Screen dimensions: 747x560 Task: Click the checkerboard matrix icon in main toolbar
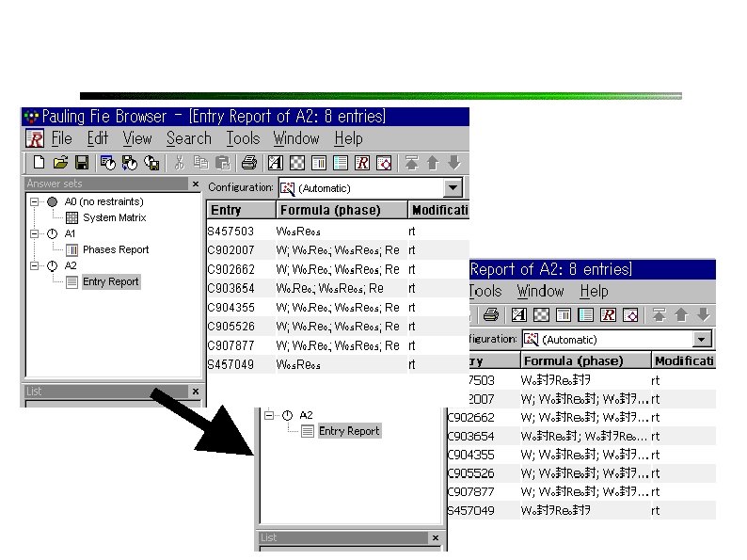coord(296,163)
